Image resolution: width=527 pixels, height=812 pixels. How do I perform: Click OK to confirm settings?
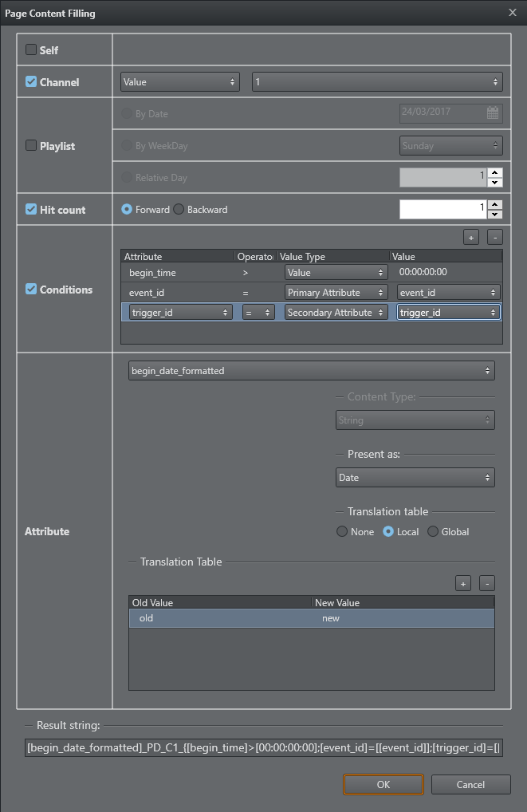(383, 784)
